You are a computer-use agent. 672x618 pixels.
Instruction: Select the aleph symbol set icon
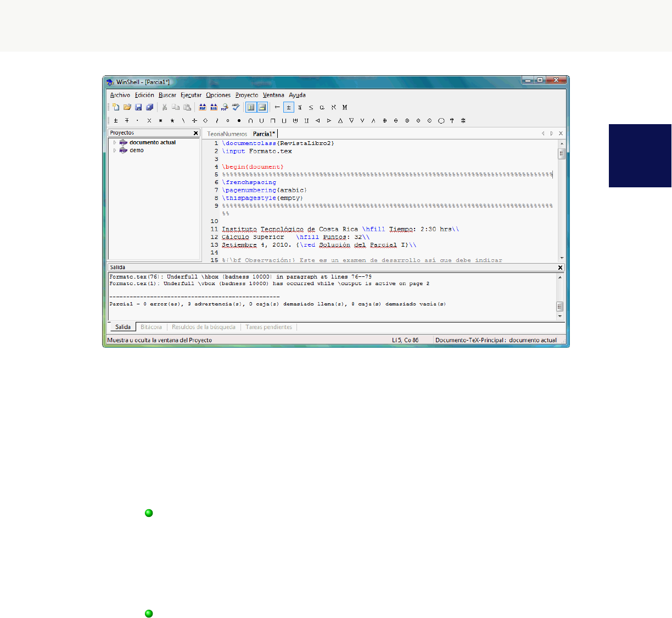coord(333,107)
